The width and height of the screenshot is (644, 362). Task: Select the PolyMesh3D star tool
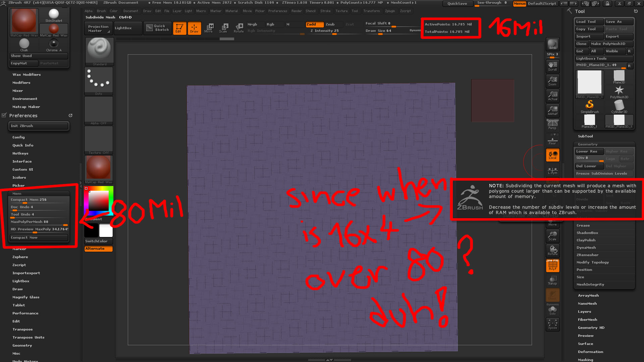click(619, 92)
